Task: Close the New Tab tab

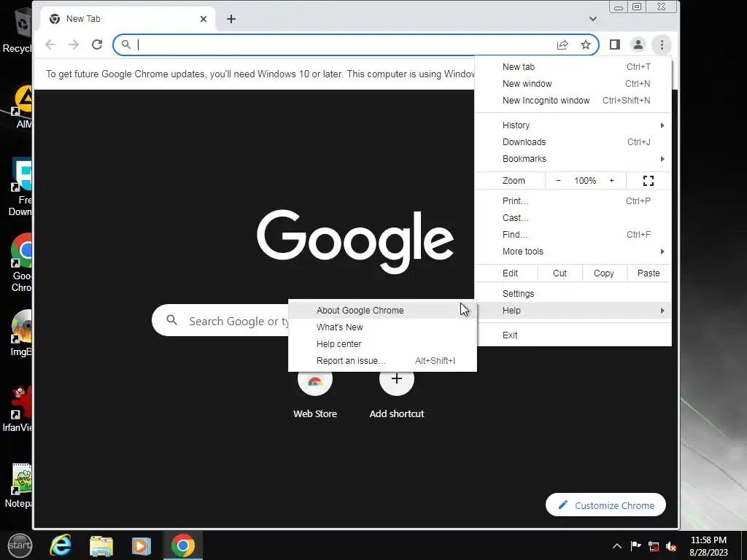Action: click(204, 19)
